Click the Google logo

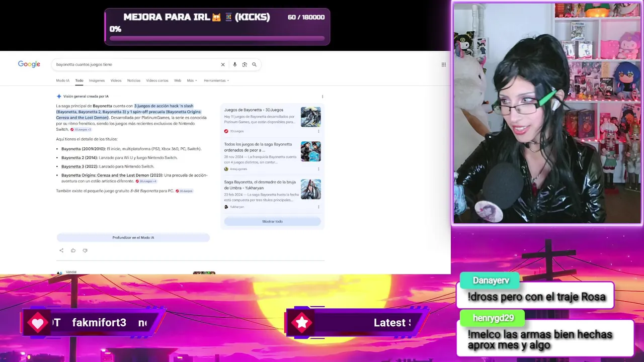pos(29,64)
